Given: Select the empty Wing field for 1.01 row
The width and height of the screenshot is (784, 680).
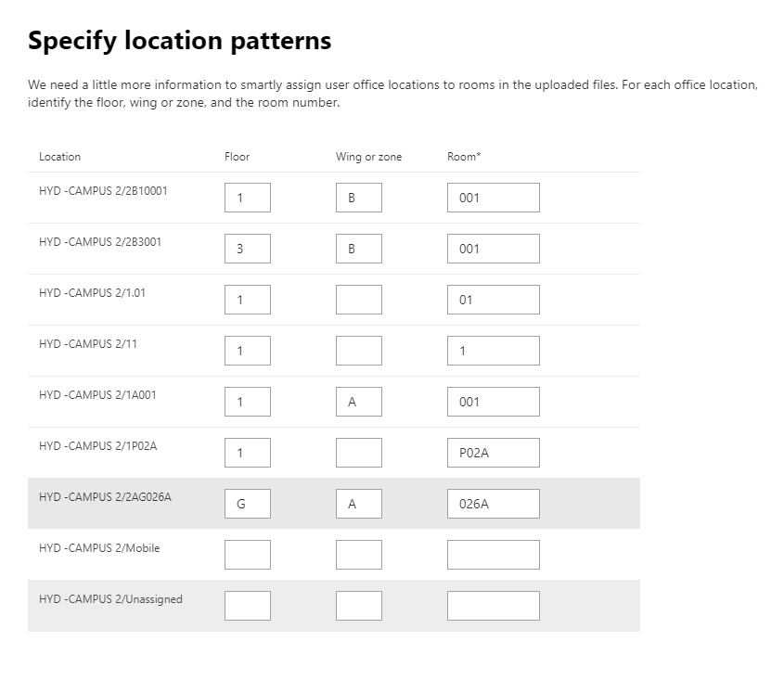Looking at the screenshot, I should 358,299.
